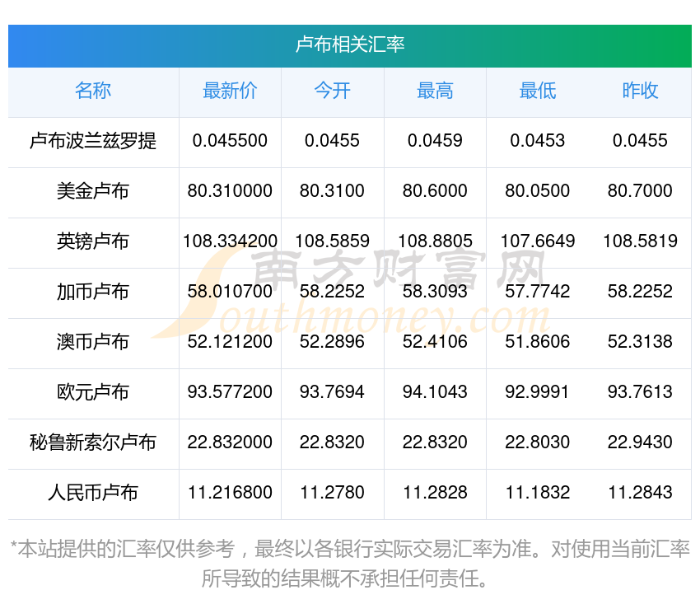The image size is (700, 604).
Task: Click high value 58.3093
Action: point(435,292)
